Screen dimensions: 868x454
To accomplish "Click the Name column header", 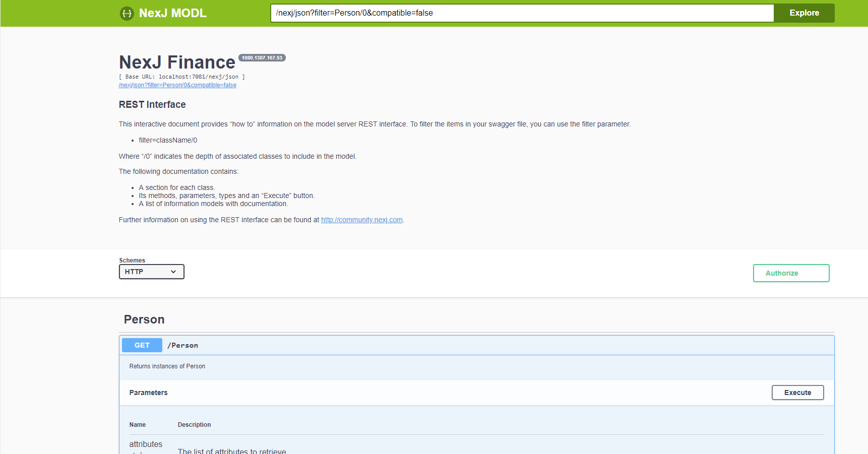I will (138, 425).
